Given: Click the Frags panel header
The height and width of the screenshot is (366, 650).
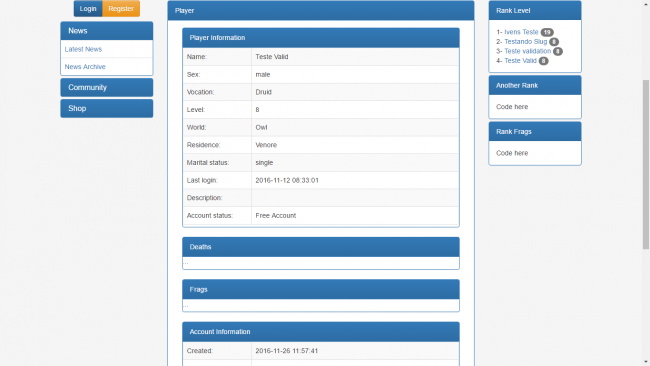Looking at the screenshot, I should point(321,289).
